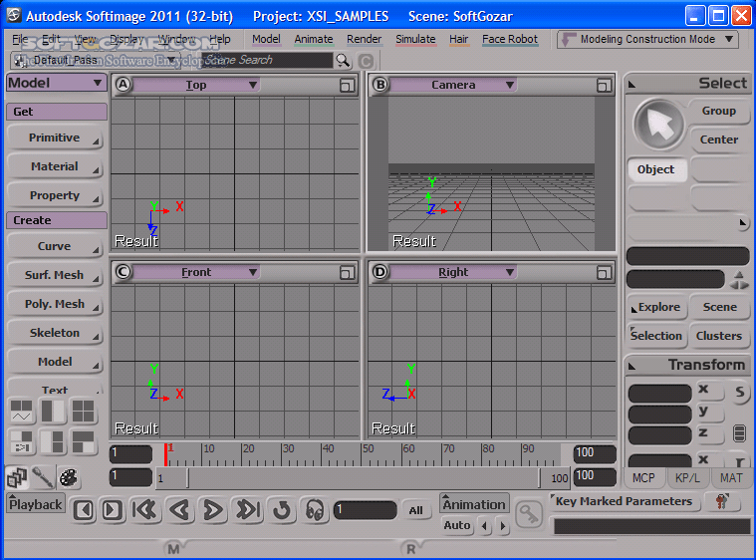Click the selection arrow tool in Select panel
Image resolution: width=756 pixels, height=560 pixels.
click(x=659, y=125)
